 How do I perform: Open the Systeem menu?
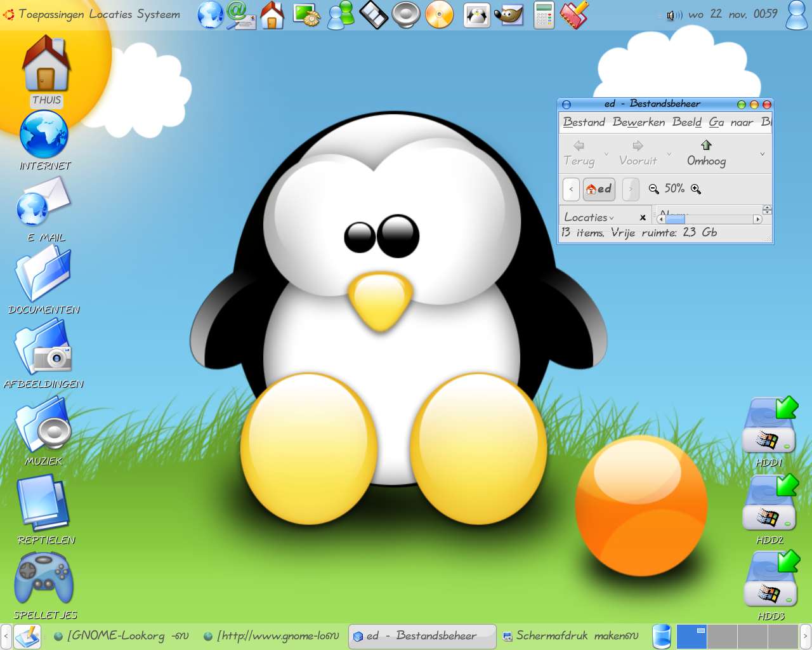pyautogui.click(x=159, y=14)
